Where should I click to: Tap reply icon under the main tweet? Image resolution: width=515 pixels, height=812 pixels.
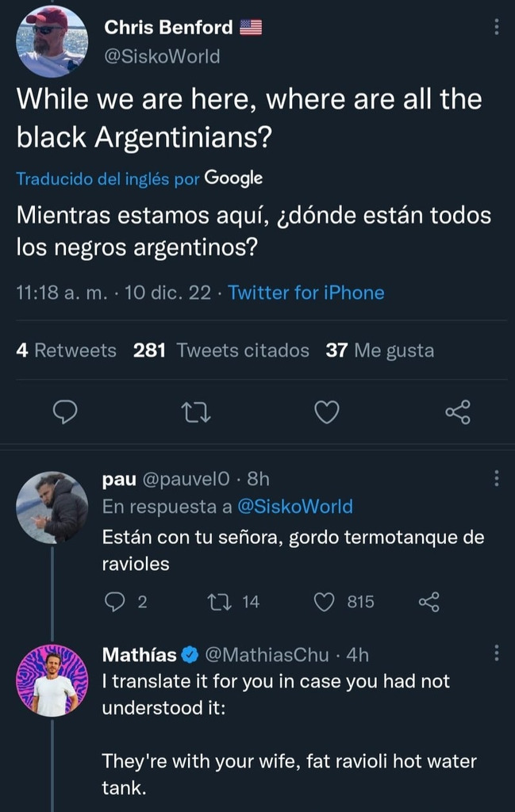pyautogui.click(x=65, y=412)
